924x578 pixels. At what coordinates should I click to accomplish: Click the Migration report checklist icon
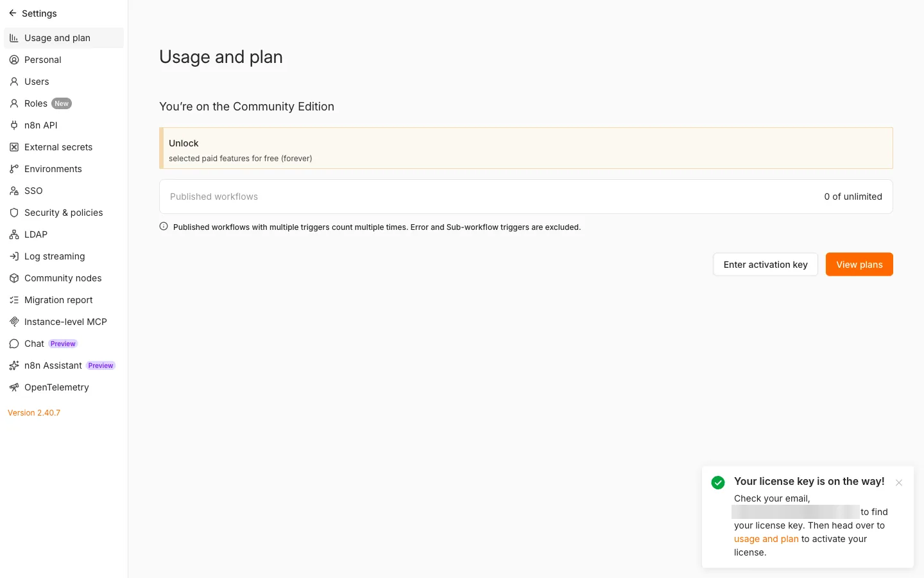click(14, 300)
